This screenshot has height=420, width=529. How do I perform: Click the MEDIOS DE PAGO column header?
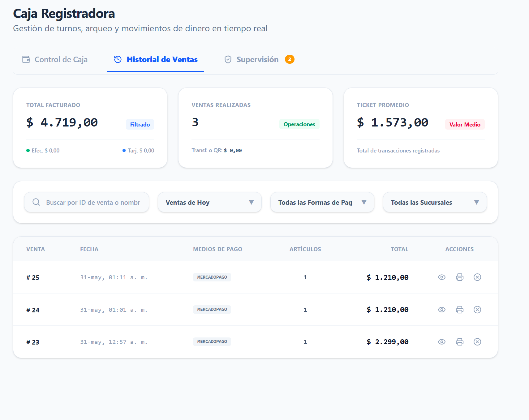tap(218, 249)
